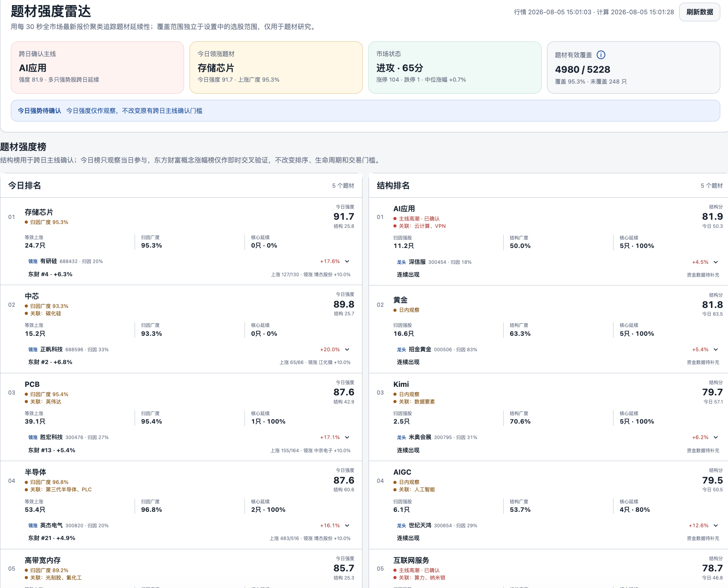Select Kimi title in 结构排名

pos(401,384)
